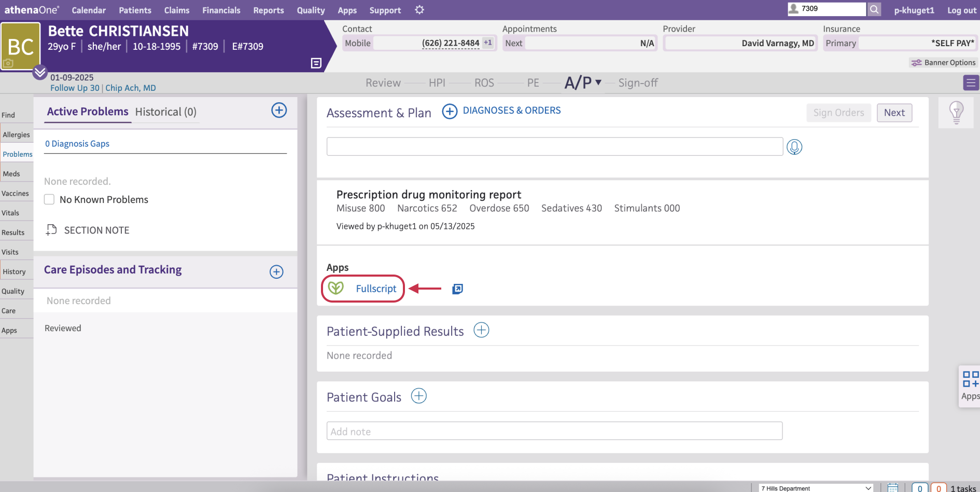Launch the Fullscript app via its leaf icon

[336, 288]
